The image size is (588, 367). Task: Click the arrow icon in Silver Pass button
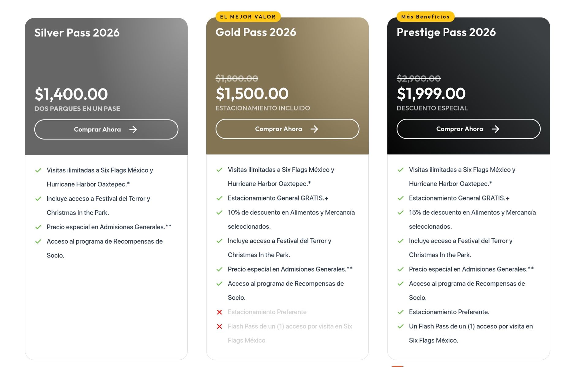pyautogui.click(x=133, y=129)
